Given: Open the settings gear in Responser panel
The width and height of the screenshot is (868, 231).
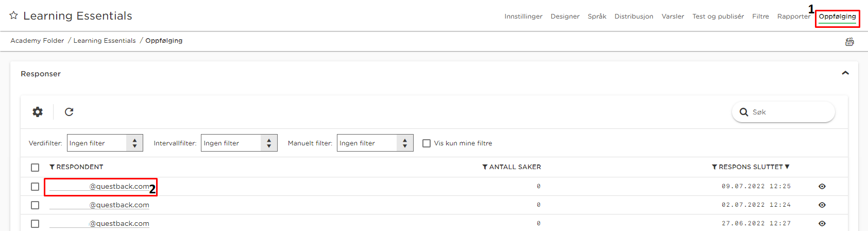Looking at the screenshot, I should pos(38,112).
